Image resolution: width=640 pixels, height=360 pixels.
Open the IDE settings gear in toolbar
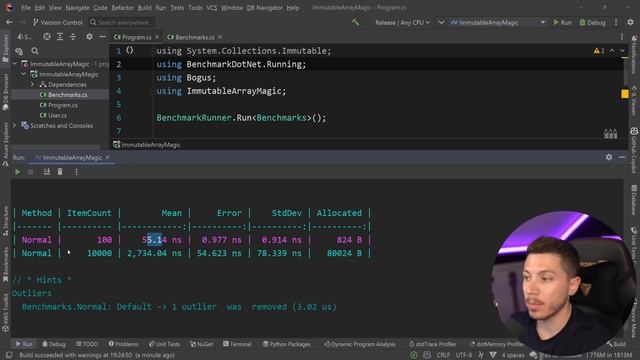631,22
